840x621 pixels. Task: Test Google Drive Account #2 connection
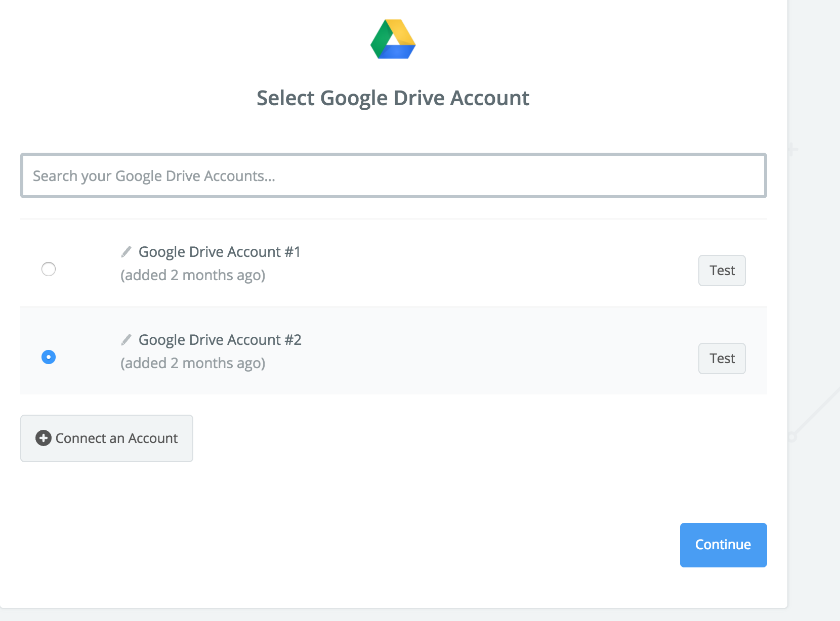pyautogui.click(x=722, y=359)
